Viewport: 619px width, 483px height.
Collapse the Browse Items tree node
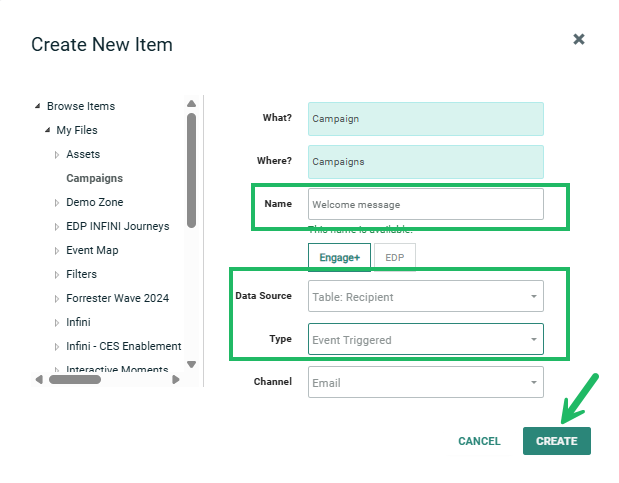[x=37, y=106]
